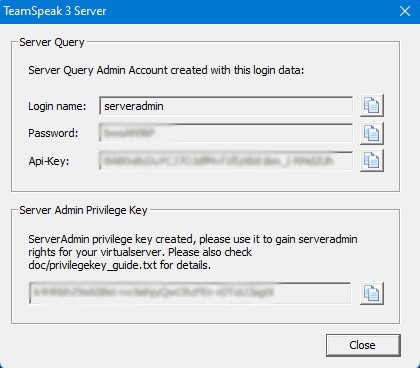
Task: Click the 'Password:' label
Action: coord(53,133)
